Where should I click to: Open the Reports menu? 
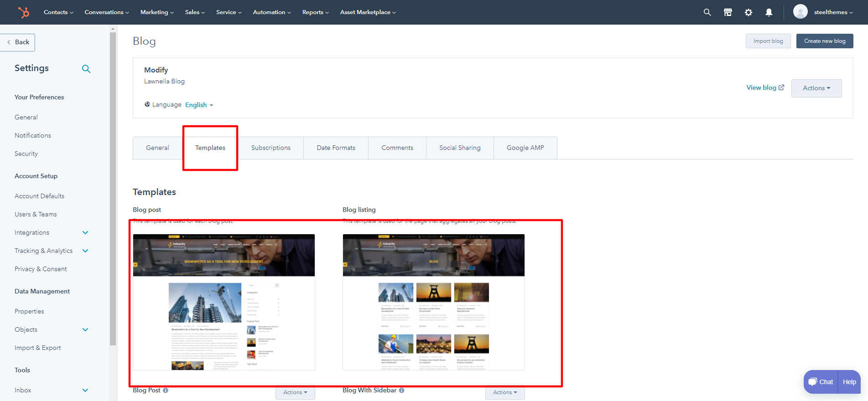point(316,12)
